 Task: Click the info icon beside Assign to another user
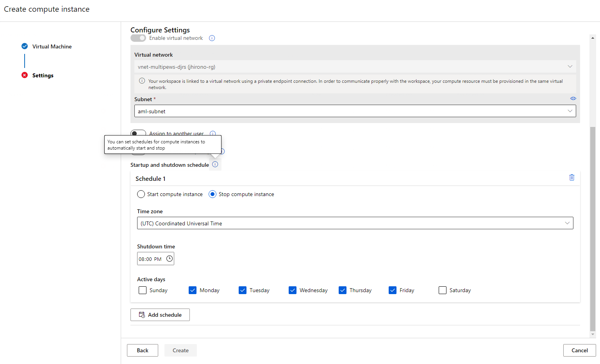coord(212,134)
